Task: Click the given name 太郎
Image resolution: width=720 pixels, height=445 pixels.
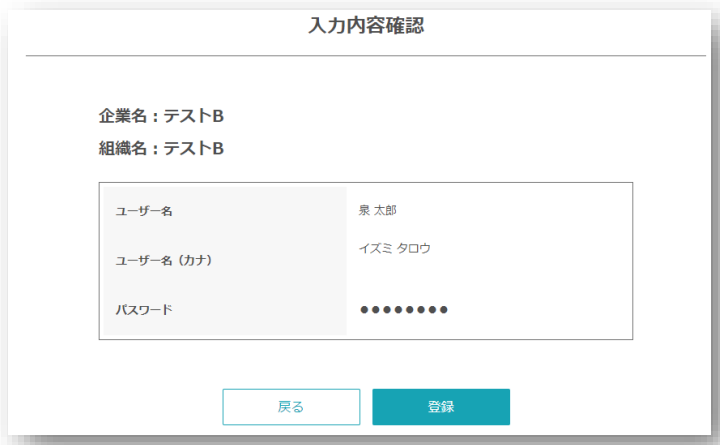Action: [x=387, y=210]
